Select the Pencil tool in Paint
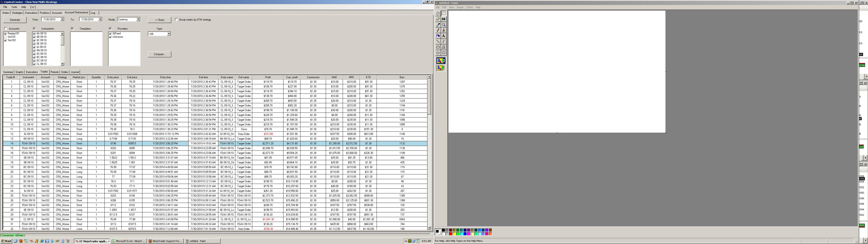868x244 pixels. click(x=438, y=30)
